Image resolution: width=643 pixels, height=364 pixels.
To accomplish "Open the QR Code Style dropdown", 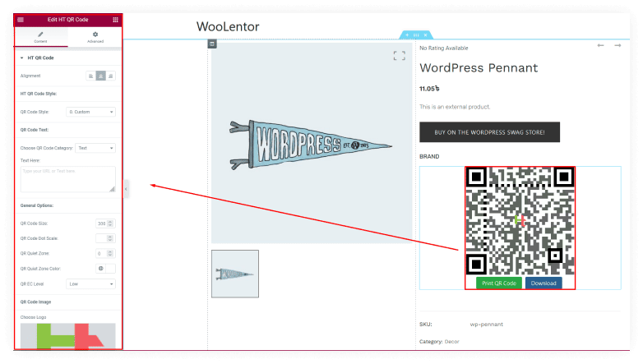I will (x=90, y=112).
